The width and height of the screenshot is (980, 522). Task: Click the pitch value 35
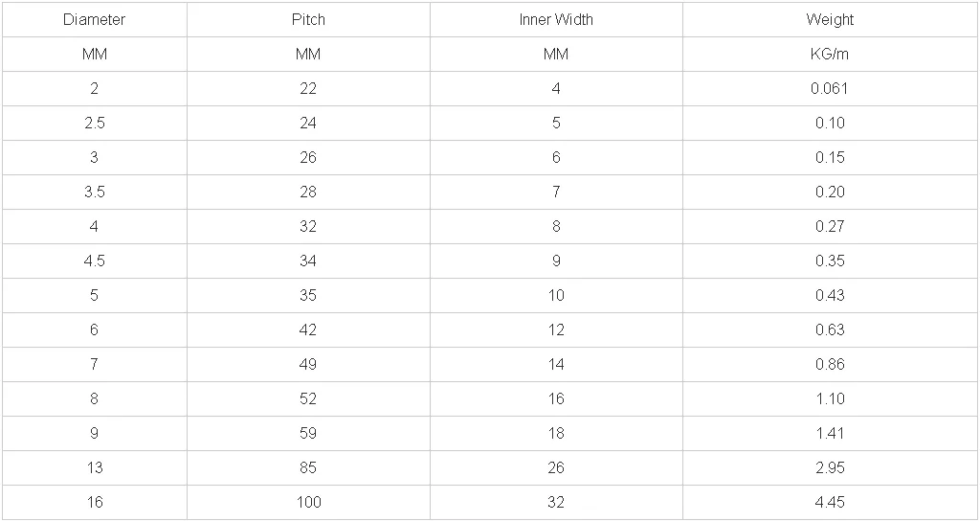[307, 295]
